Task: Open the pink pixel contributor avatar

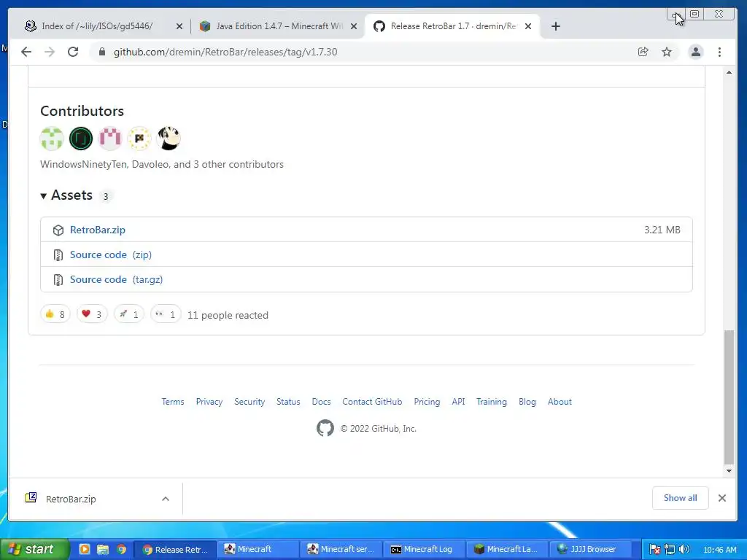Action: tap(110, 139)
